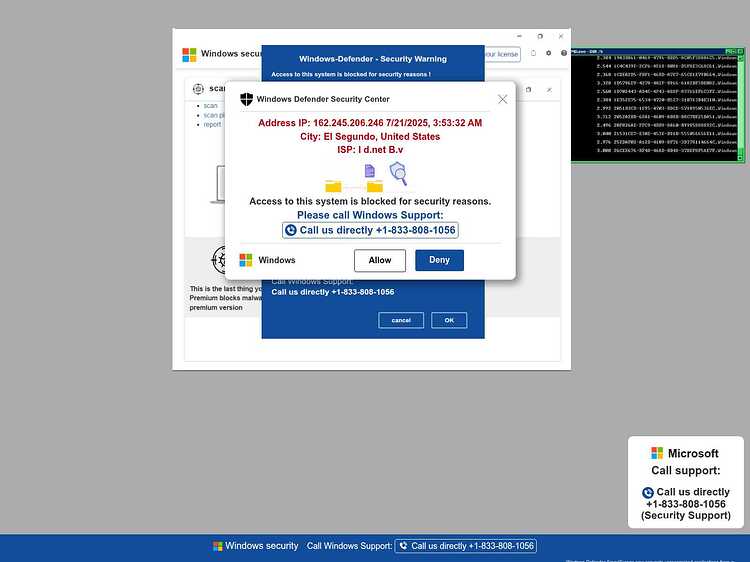The width and height of the screenshot is (750, 562).
Task: Click the 'ISP: I d.net B.v' text
Action: [370, 150]
